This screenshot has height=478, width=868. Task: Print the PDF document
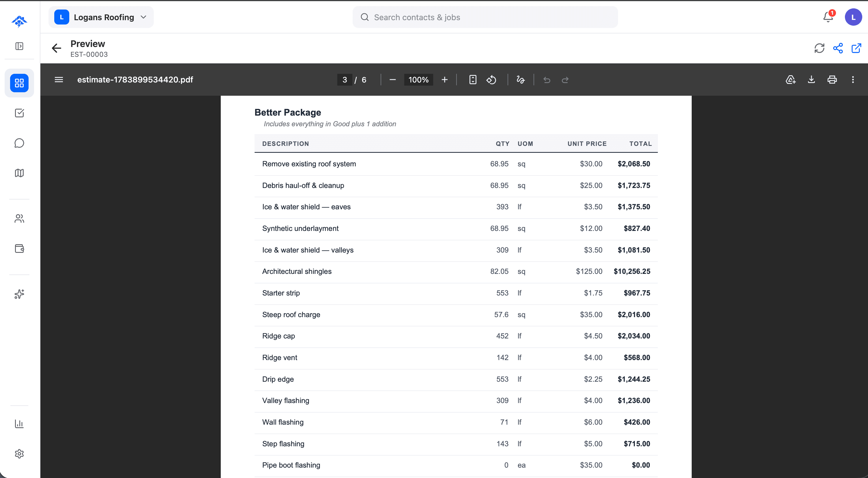point(832,80)
